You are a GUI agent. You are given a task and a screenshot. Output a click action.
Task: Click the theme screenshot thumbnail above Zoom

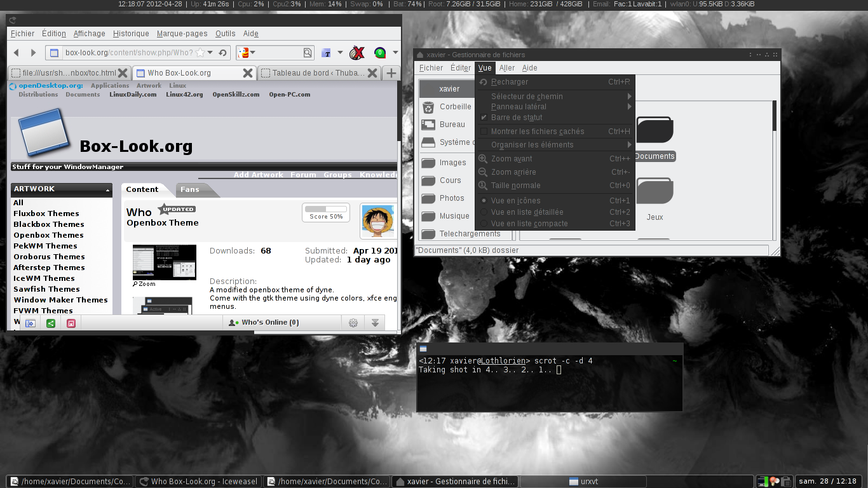pyautogui.click(x=165, y=262)
